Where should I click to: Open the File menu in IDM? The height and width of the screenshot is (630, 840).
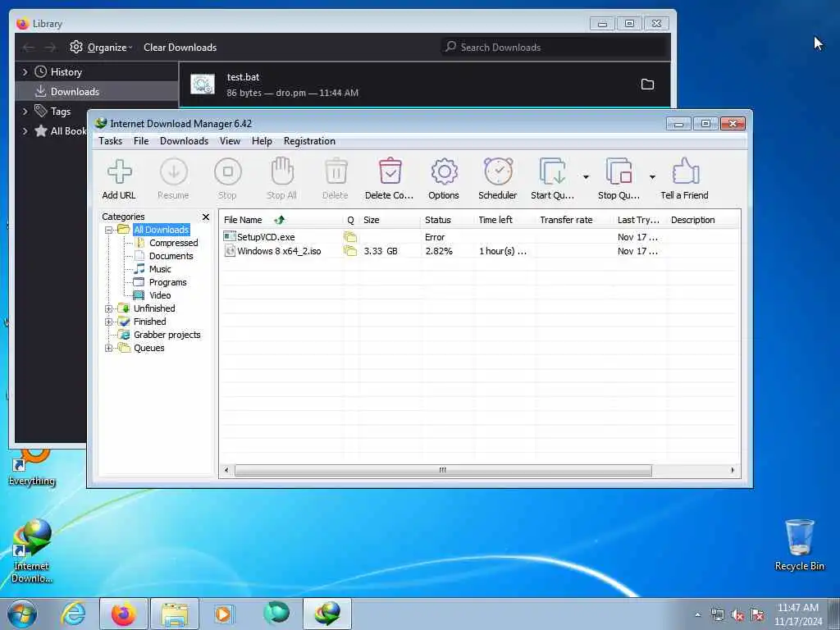pos(141,141)
